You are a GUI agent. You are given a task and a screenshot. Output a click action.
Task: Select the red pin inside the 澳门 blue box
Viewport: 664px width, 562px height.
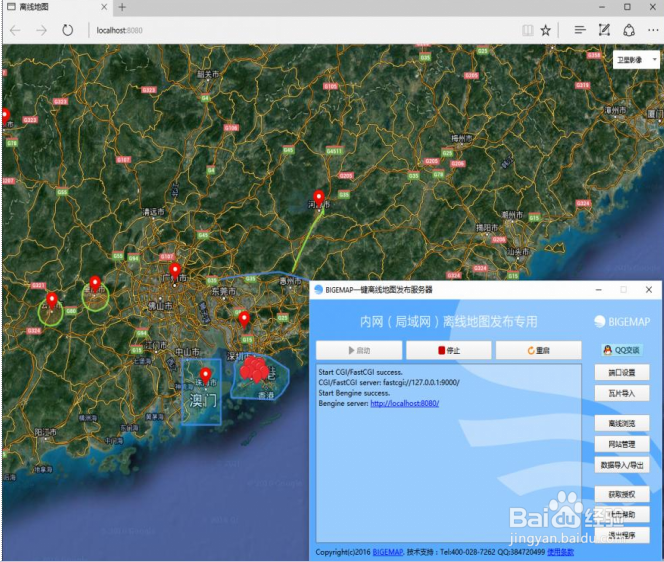(x=205, y=376)
